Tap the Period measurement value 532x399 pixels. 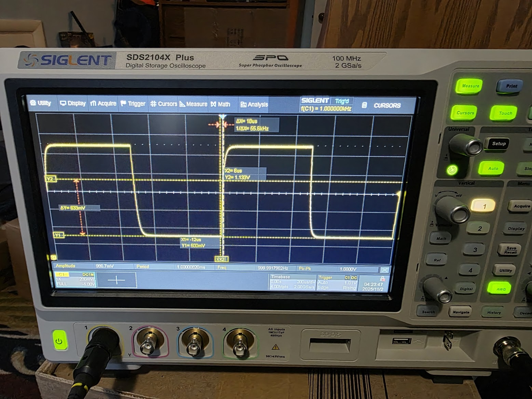tap(191, 267)
